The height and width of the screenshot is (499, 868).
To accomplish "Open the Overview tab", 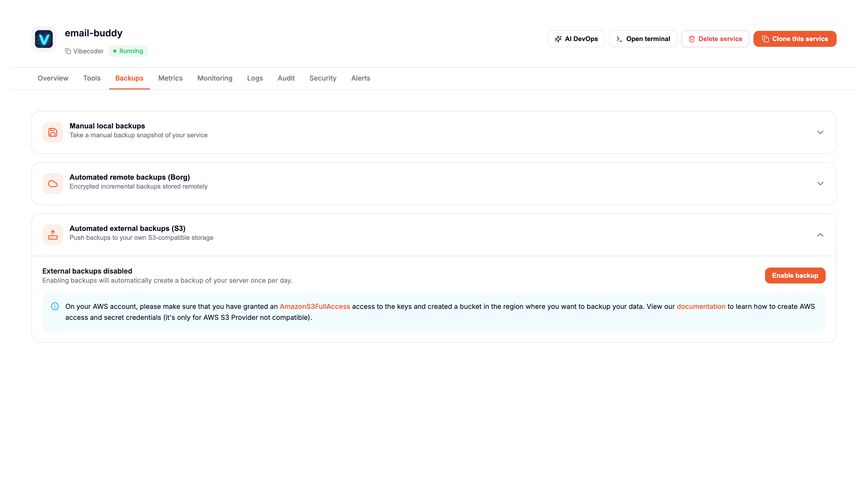I will tap(53, 78).
